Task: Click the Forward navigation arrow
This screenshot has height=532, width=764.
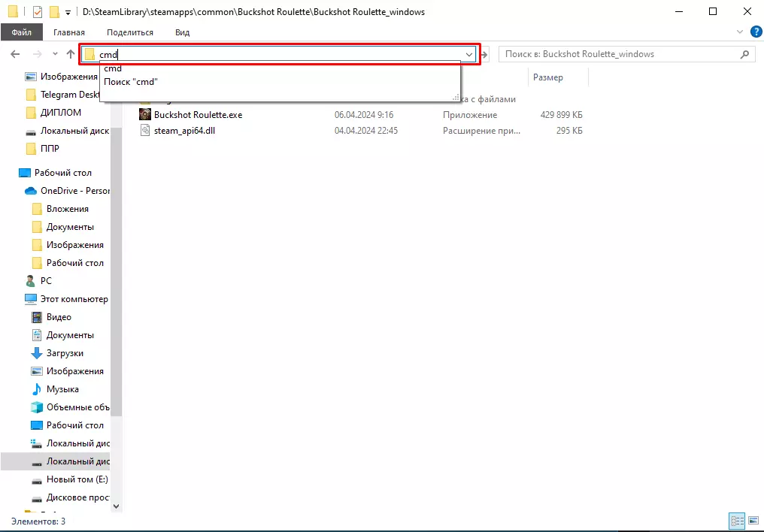Action: 37,54
